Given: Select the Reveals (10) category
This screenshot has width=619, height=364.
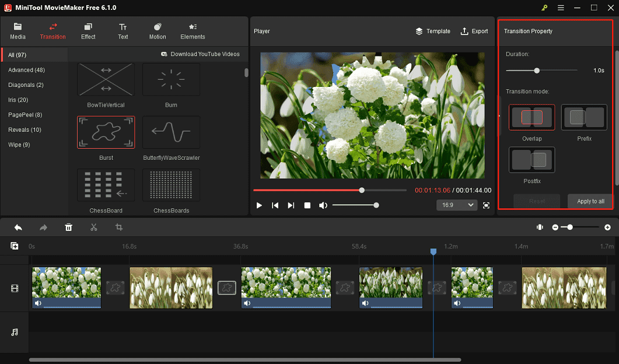Looking at the screenshot, I should click(25, 130).
